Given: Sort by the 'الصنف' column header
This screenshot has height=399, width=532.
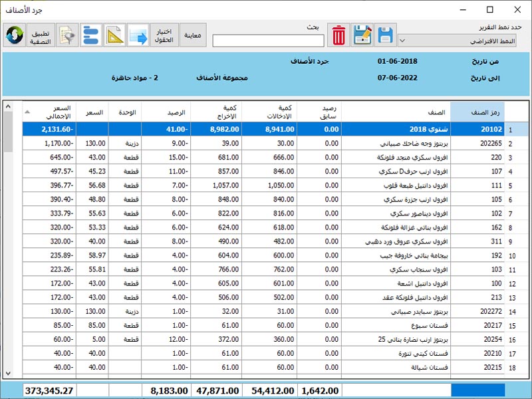Looking at the screenshot, I should point(396,112).
